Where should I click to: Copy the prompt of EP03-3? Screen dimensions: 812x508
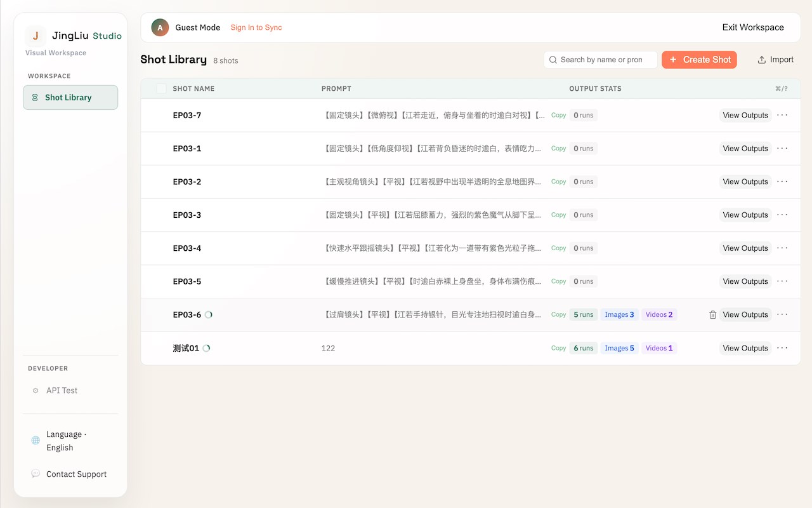pyautogui.click(x=558, y=215)
